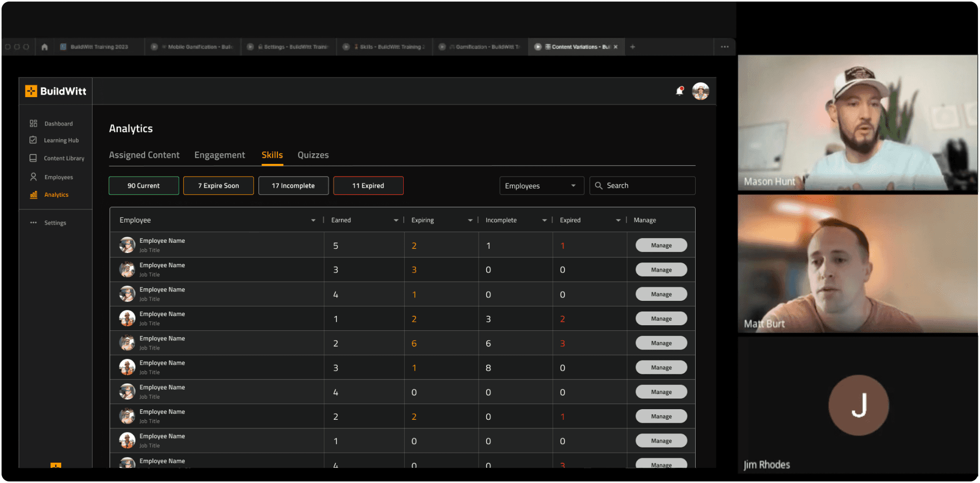Click the Search input field
Image resolution: width=980 pixels, height=483 pixels.
[643, 186]
